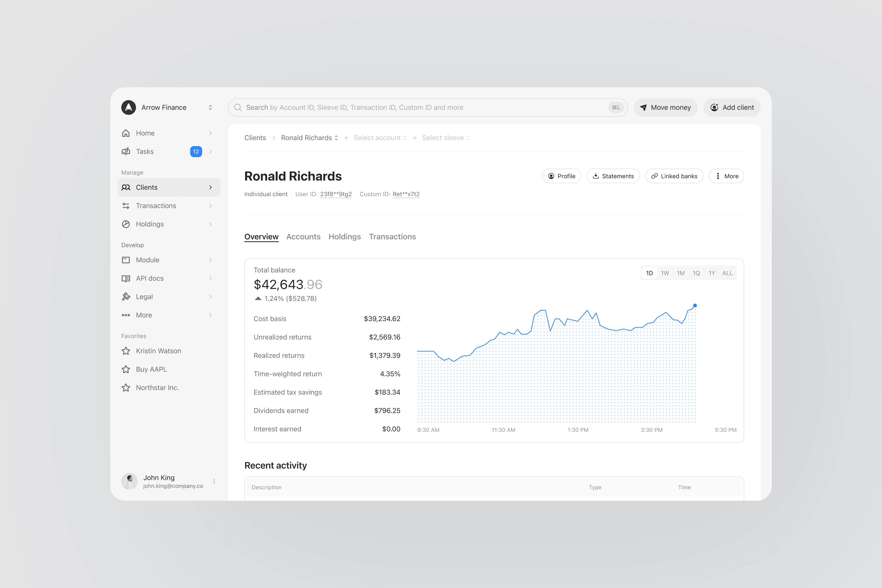
Task: Click the Linked banks button
Action: [x=674, y=176]
